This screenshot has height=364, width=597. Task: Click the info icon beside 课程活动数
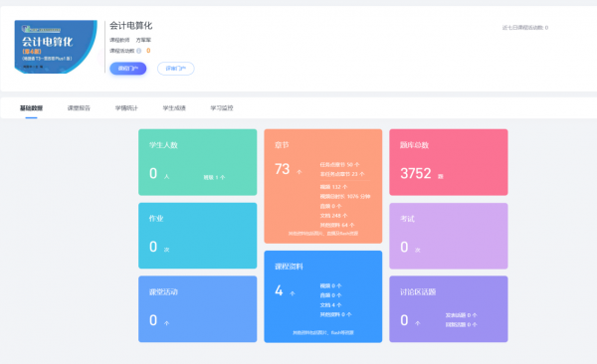coord(139,51)
